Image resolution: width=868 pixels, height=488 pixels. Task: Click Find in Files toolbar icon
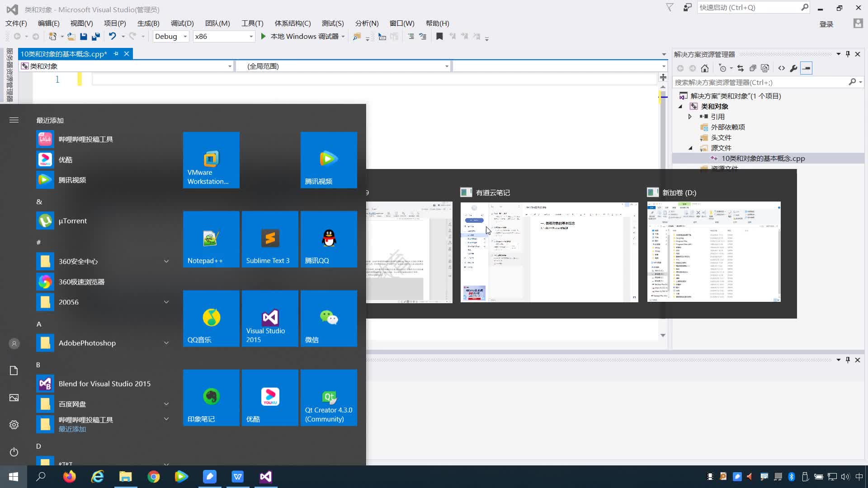[357, 37]
